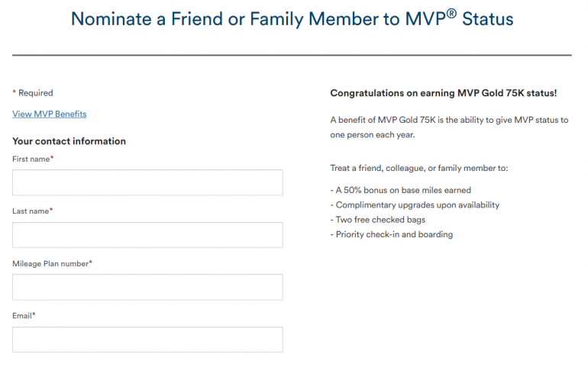
Task: Focus the Last name text box
Action: (147, 235)
